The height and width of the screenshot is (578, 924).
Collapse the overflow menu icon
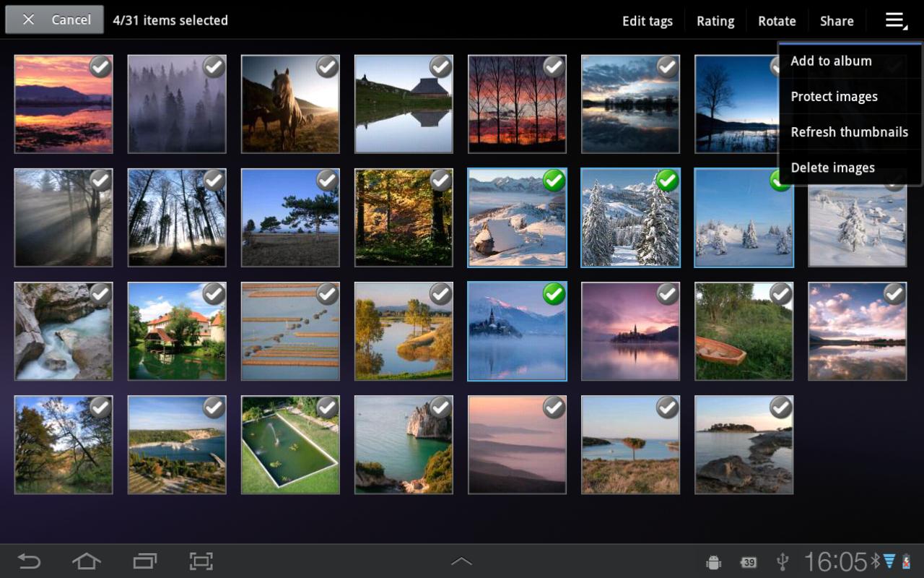coord(896,21)
